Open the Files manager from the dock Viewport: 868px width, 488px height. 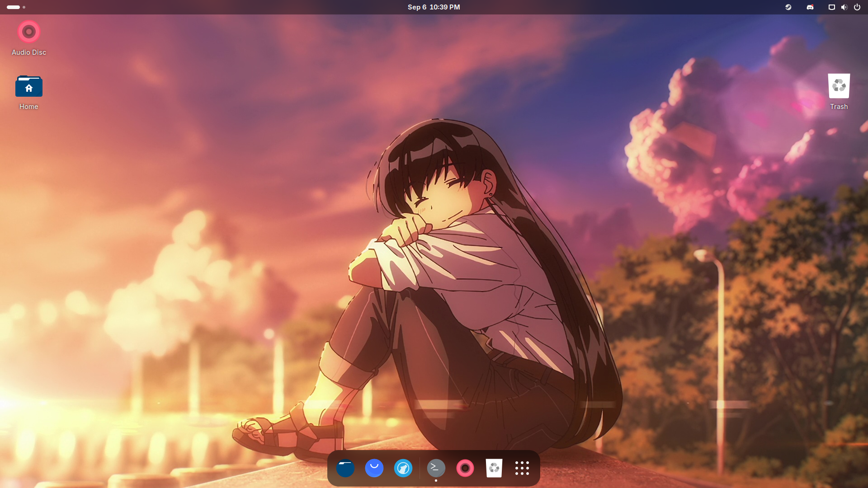pyautogui.click(x=345, y=468)
